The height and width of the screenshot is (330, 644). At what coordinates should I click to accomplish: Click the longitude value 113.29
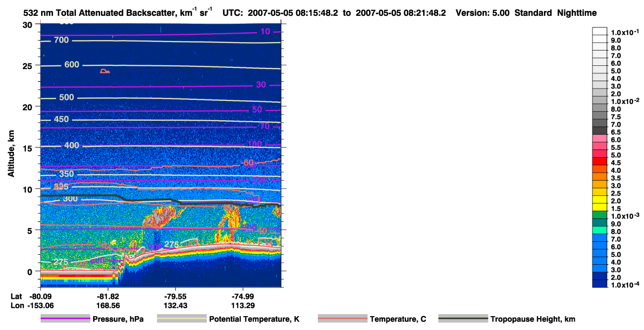click(244, 305)
